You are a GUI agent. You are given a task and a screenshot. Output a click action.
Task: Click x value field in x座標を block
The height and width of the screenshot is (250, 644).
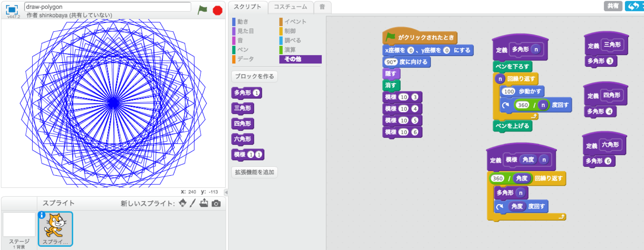(x=411, y=50)
